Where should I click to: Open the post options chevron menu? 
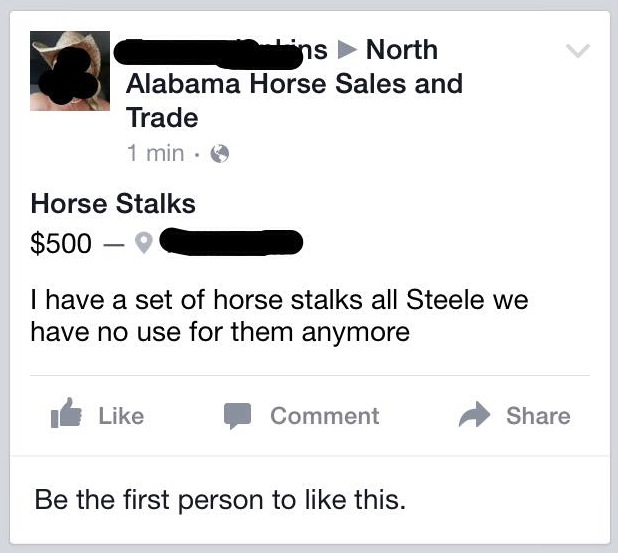[577, 51]
